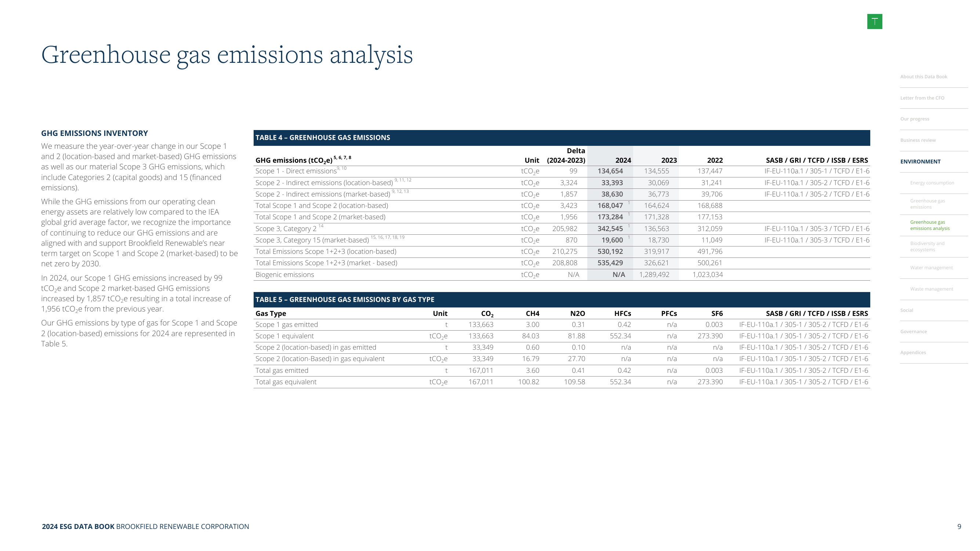Select the Total gas equivalent N2O value 109.58

point(574,382)
